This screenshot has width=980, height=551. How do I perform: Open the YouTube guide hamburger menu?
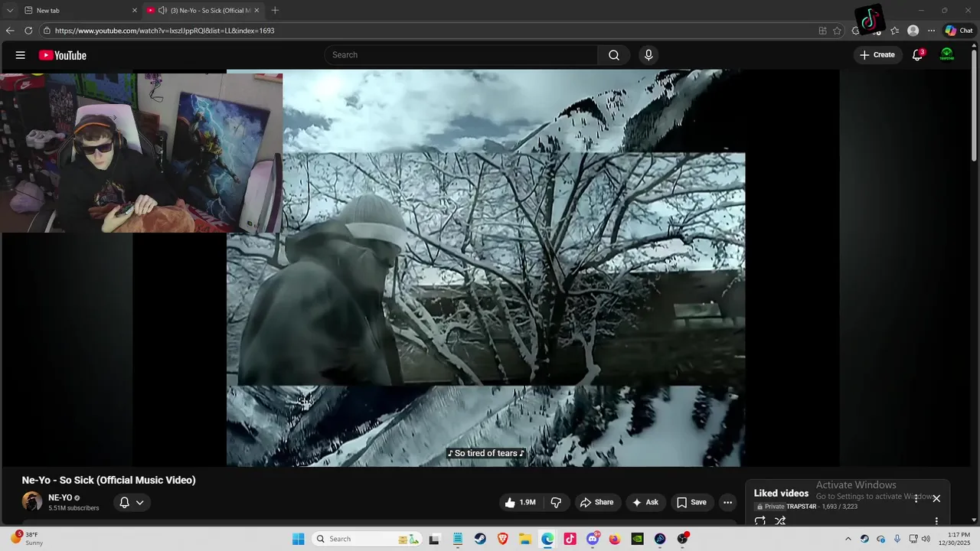[x=21, y=55]
